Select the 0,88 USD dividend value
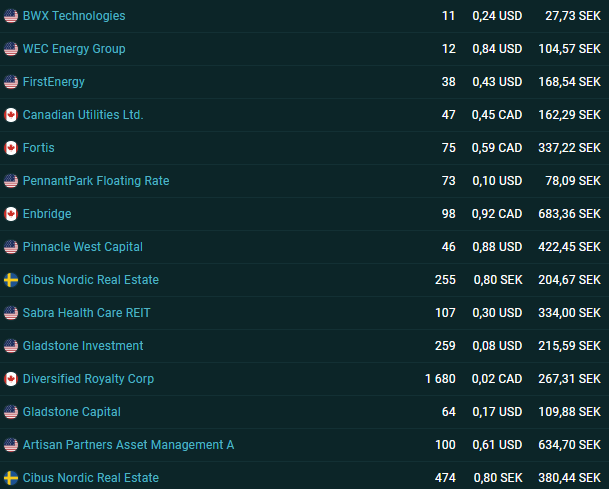 point(497,247)
